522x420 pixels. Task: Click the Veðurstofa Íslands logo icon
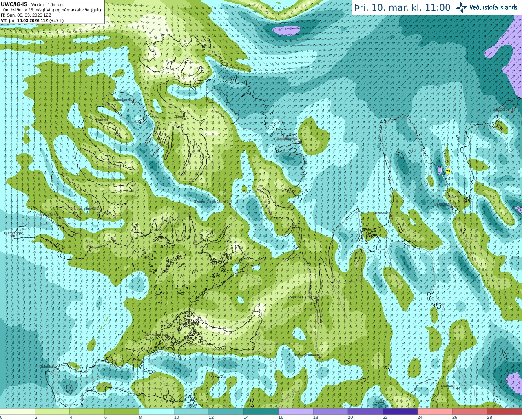pos(462,7)
